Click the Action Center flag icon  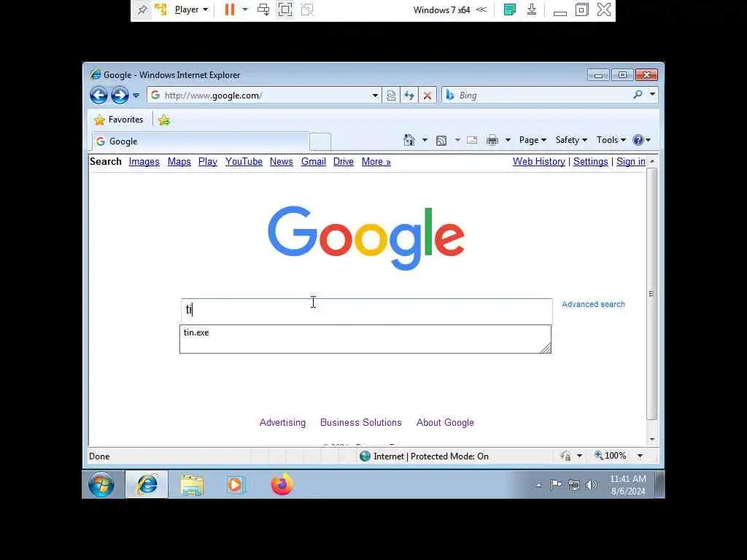point(556,485)
